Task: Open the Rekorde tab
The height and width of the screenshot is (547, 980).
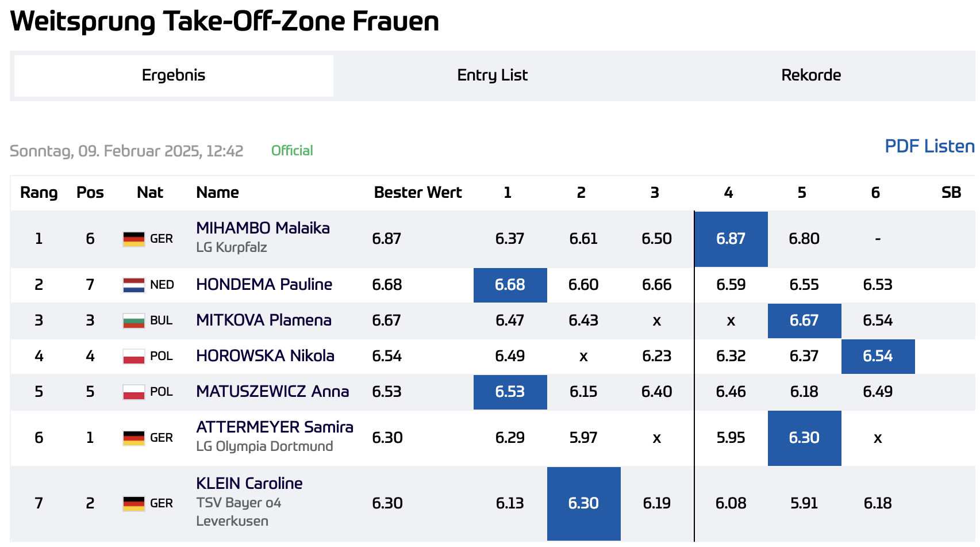Action: point(811,75)
